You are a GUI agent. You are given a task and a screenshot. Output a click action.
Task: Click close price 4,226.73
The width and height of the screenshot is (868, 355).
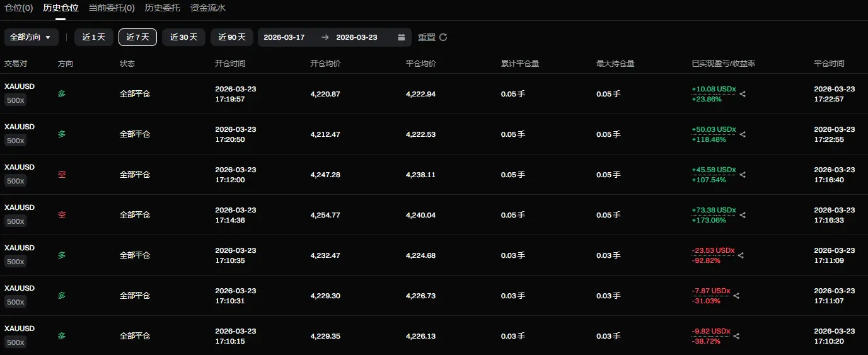click(420, 296)
